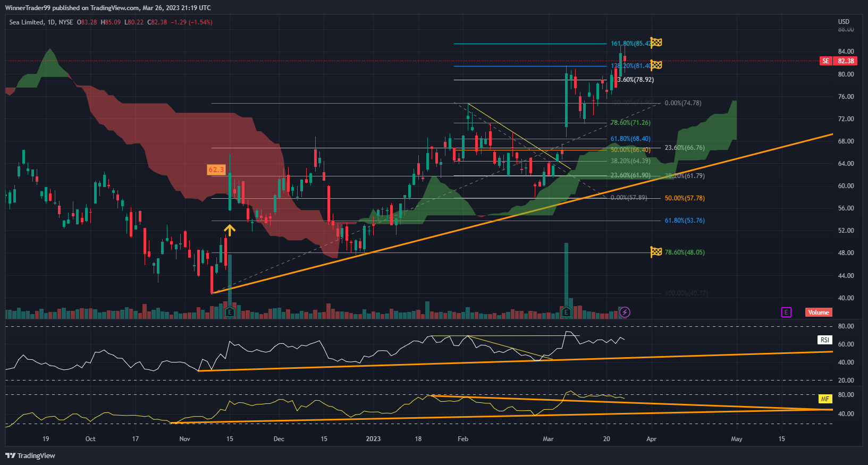Select the 38.20%(61.79) Fibonacci label

point(685,176)
